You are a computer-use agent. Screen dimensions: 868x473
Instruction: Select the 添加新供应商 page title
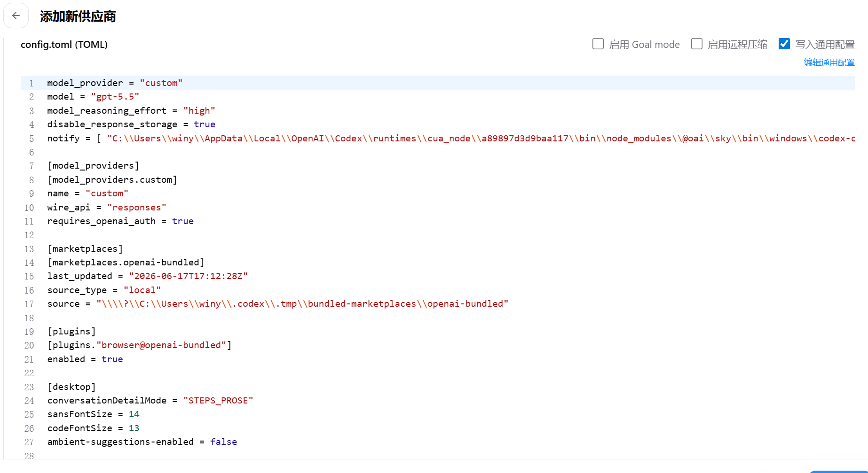coord(78,16)
